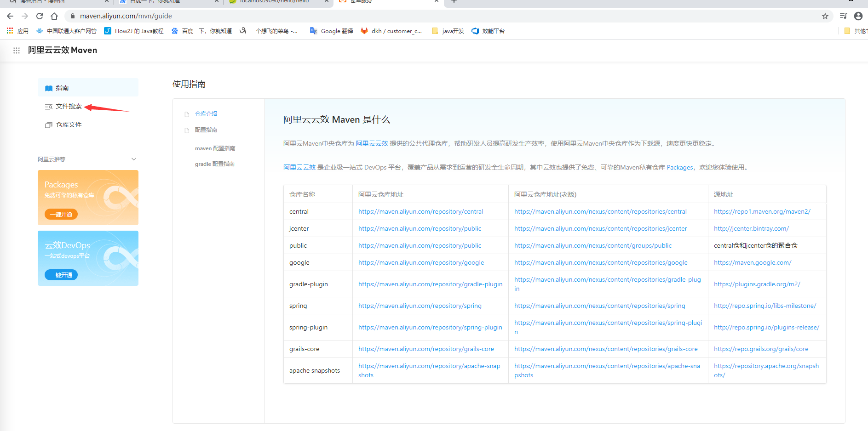Open the jcenter row repository/public link

click(420, 228)
